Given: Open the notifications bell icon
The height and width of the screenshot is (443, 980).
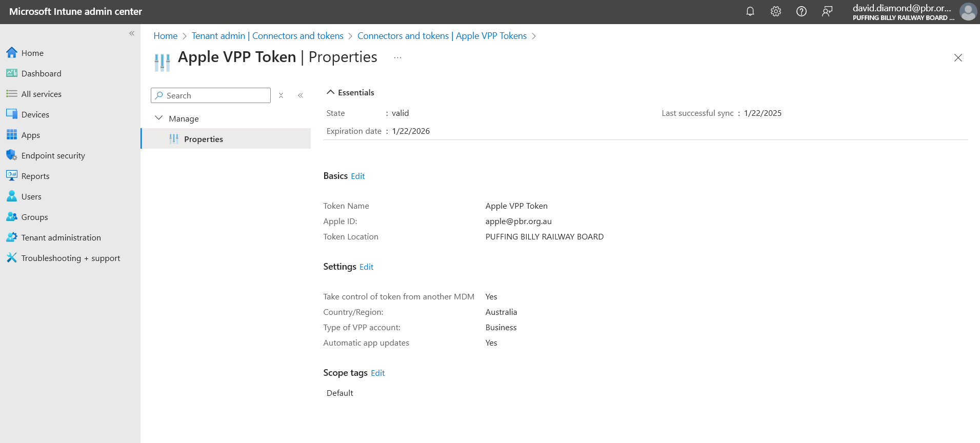Looking at the screenshot, I should click(750, 11).
